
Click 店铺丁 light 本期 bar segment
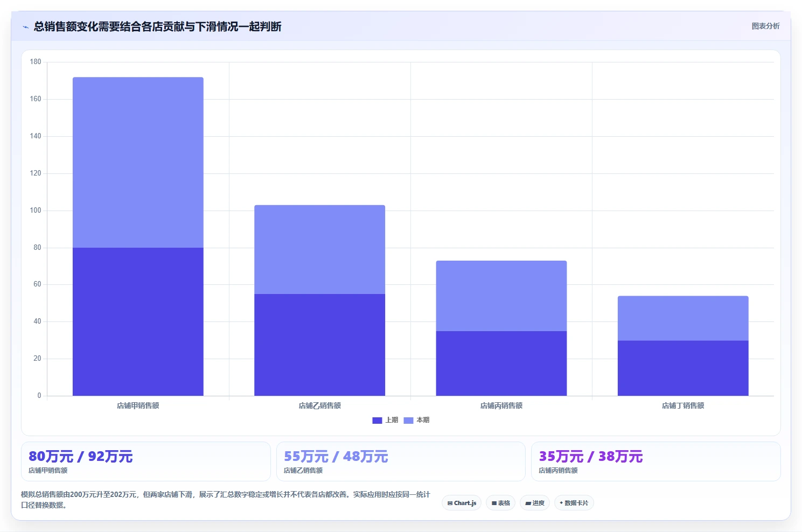(x=683, y=318)
